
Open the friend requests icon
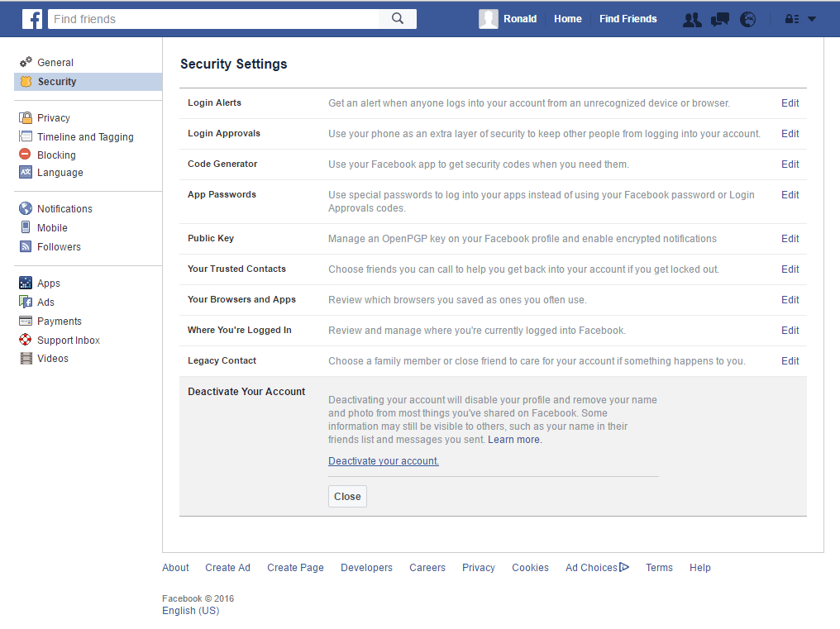tap(692, 20)
